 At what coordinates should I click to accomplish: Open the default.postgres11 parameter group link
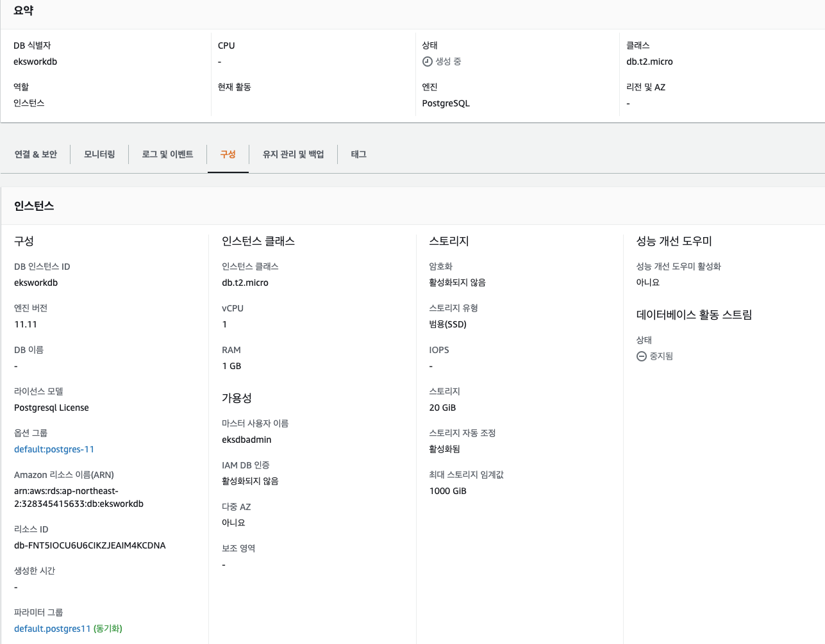pyautogui.click(x=52, y=629)
